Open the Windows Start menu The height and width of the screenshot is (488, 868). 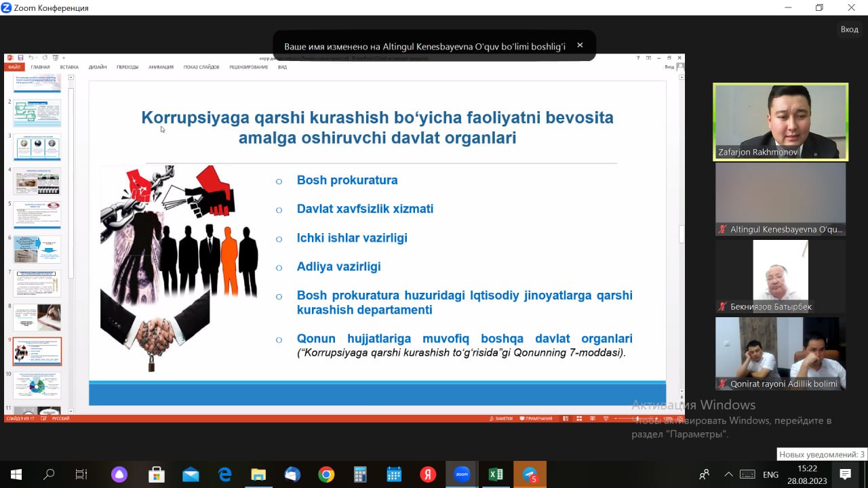point(16,474)
